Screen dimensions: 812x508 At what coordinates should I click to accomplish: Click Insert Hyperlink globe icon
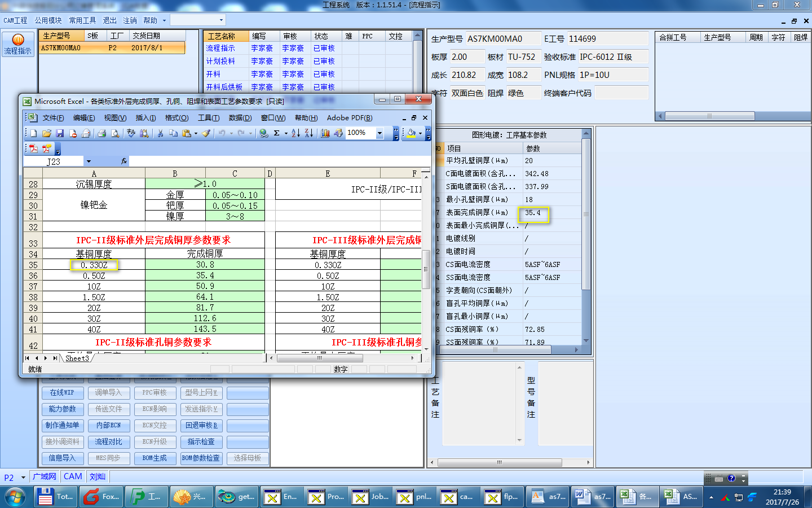pos(263,133)
